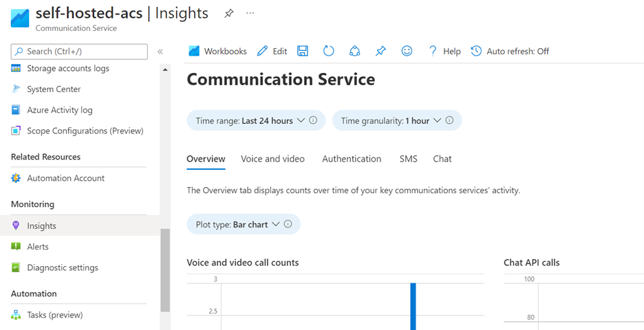644x330 pixels.
Task: Open Plot type: Bar chart dropdown
Action: click(x=243, y=224)
